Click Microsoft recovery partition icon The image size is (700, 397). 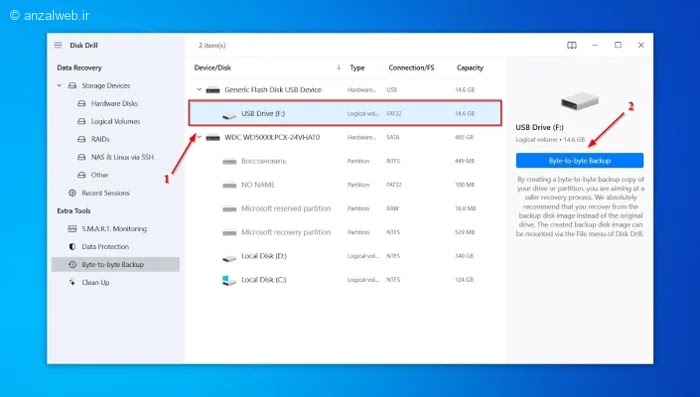click(229, 232)
